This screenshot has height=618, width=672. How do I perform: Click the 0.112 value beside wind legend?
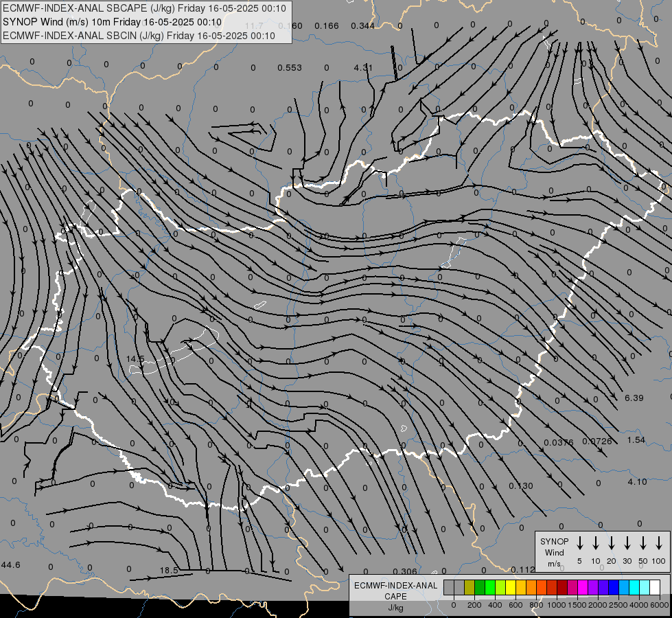tap(523, 569)
